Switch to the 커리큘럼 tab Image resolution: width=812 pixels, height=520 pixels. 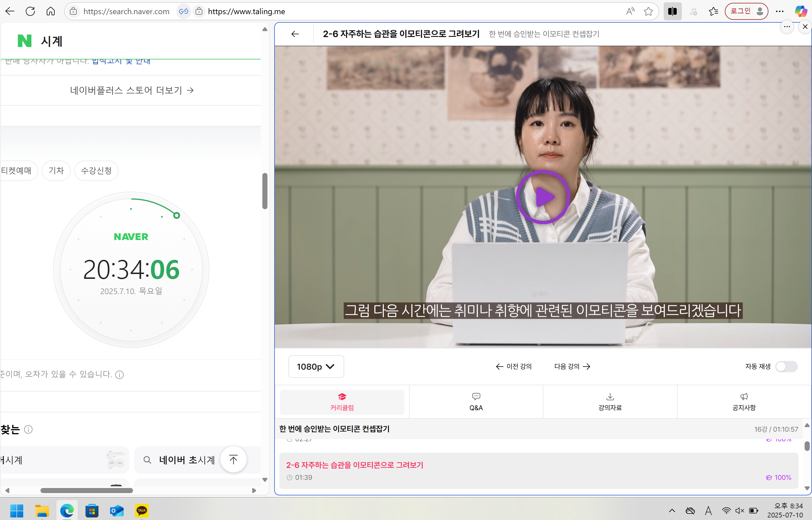click(x=342, y=401)
